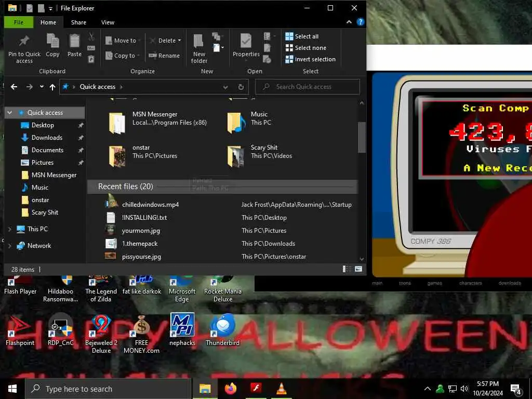Select yourmom.jpg in recent files
The width and height of the screenshot is (532, 399).
tap(141, 231)
